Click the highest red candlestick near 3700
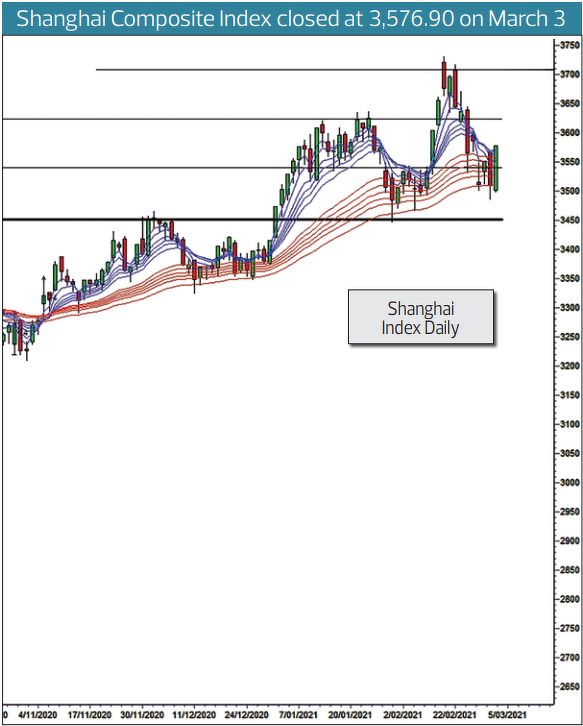The width and height of the screenshot is (583, 726). click(444, 75)
